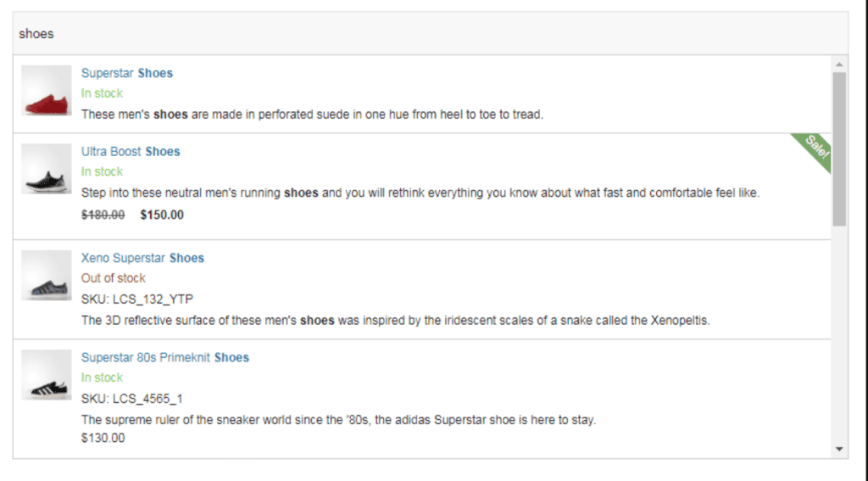
Task: Click the struck-through $180.00 price
Action: coord(103,215)
